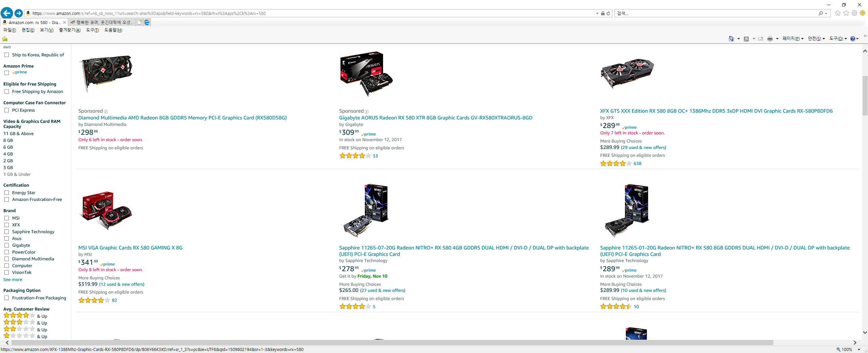Click the magnifier icon in search box

click(821, 13)
